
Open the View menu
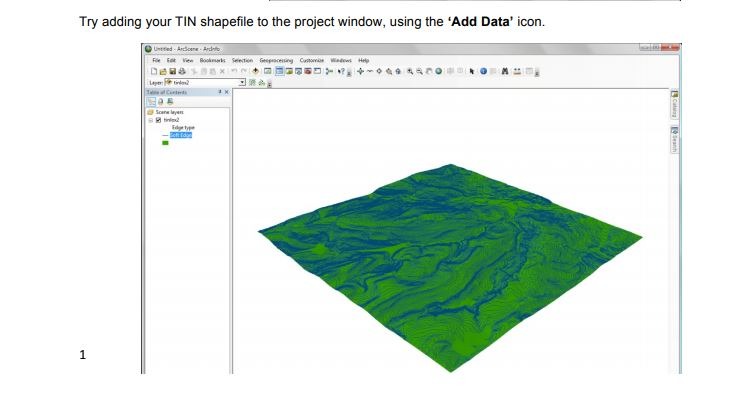point(188,61)
